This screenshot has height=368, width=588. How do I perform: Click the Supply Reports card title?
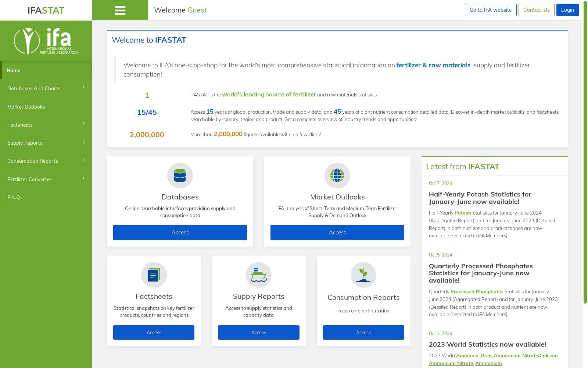click(258, 296)
